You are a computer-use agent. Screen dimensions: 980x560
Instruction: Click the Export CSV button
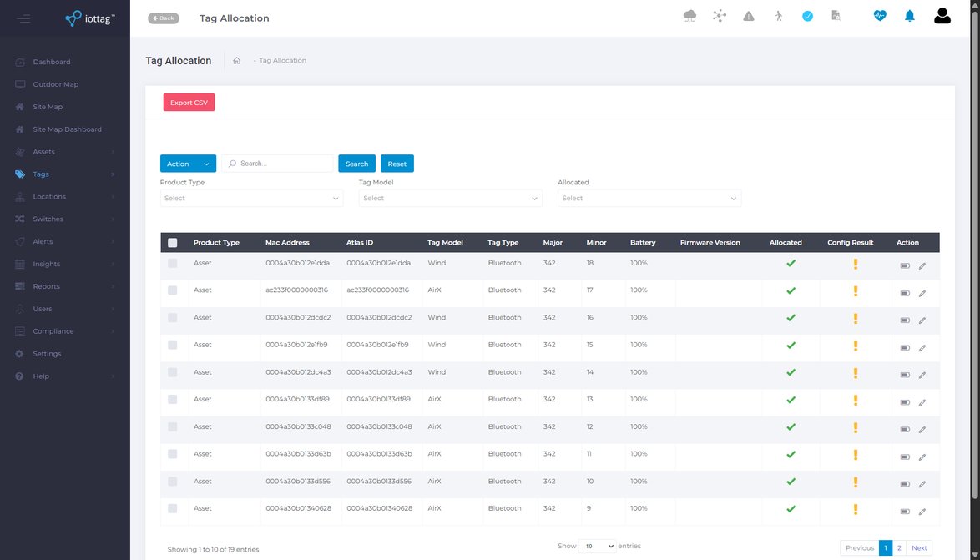(189, 103)
